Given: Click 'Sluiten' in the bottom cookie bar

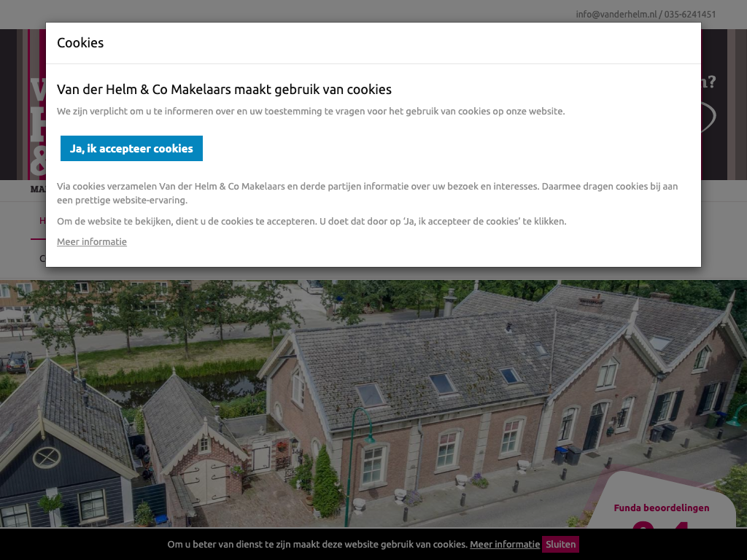Looking at the screenshot, I should click(560, 544).
